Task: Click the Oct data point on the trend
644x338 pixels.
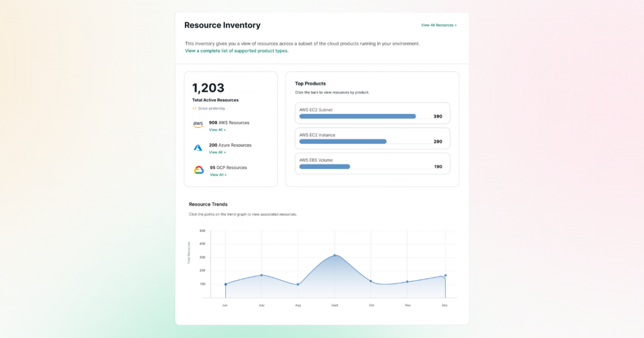Action: pyautogui.click(x=371, y=280)
